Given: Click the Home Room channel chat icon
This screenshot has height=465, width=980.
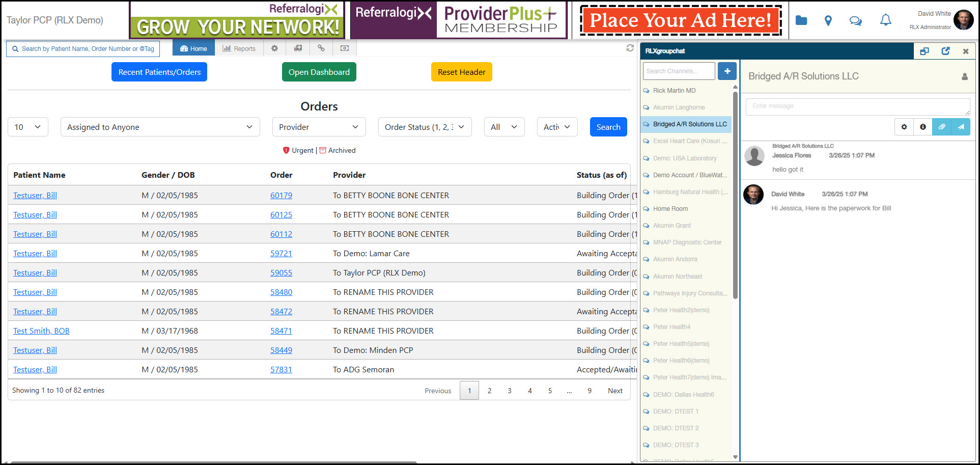Looking at the screenshot, I should point(647,209).
